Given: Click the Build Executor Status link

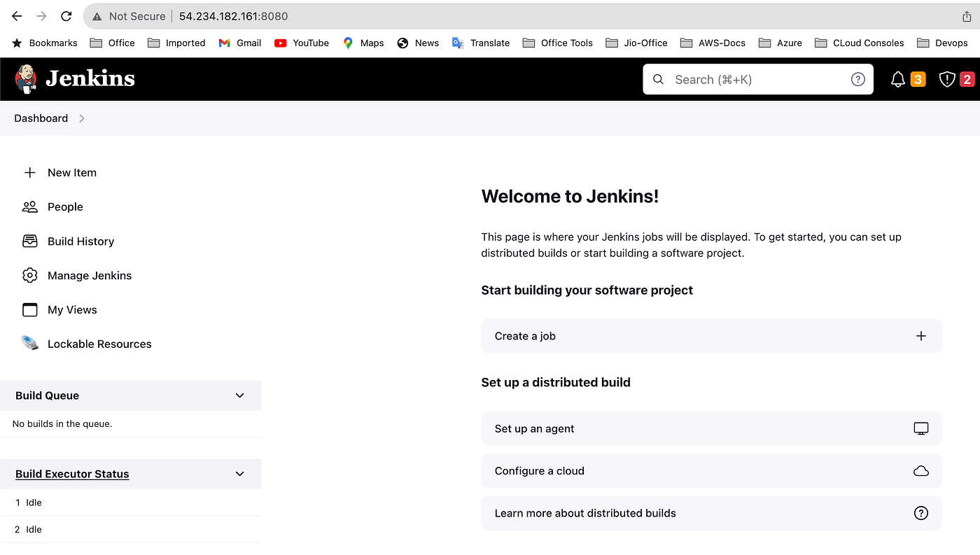Looking at the screenshot, I should coord(72,474).
